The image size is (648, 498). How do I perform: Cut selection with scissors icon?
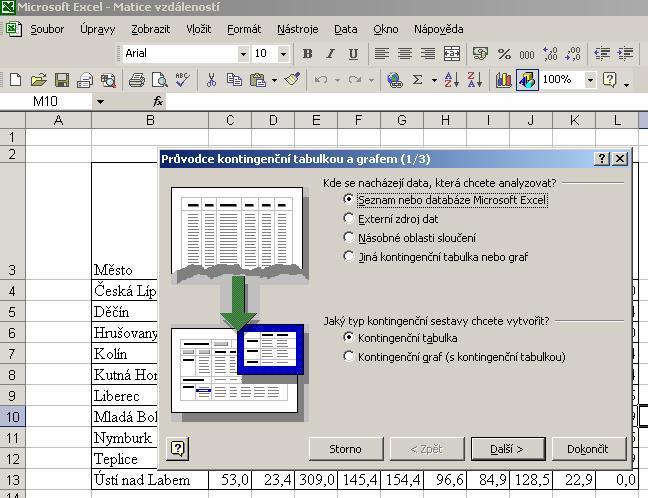211,80
